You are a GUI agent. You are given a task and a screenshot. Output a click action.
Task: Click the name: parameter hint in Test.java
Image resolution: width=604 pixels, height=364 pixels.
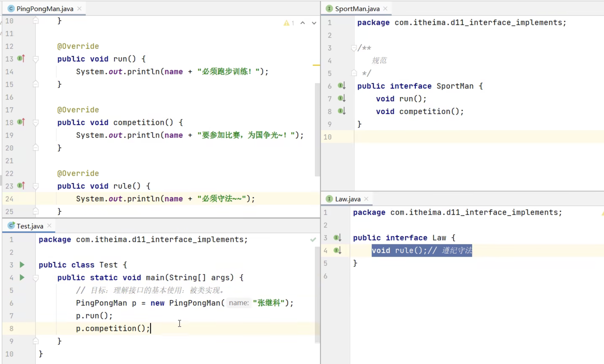coord(238,303)
